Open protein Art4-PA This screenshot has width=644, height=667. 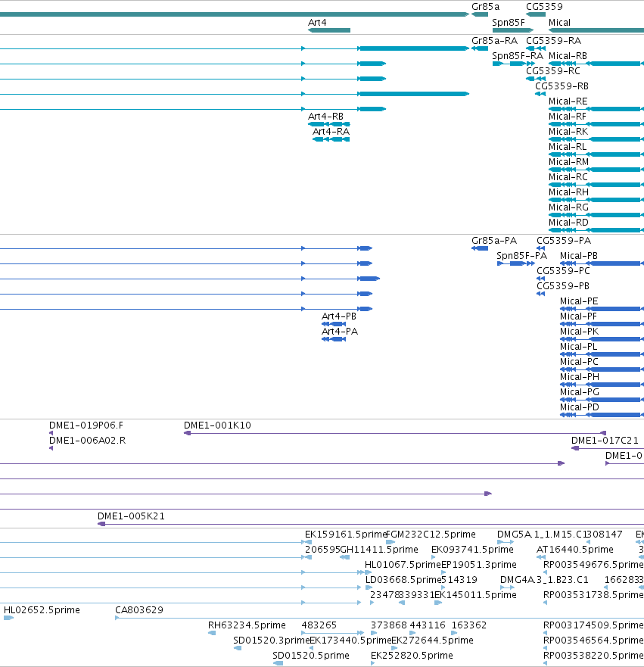[334, 339]
